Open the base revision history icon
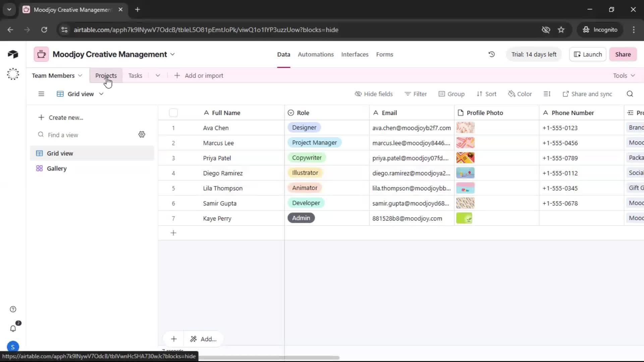644x362 pixels. click(491, 54)
